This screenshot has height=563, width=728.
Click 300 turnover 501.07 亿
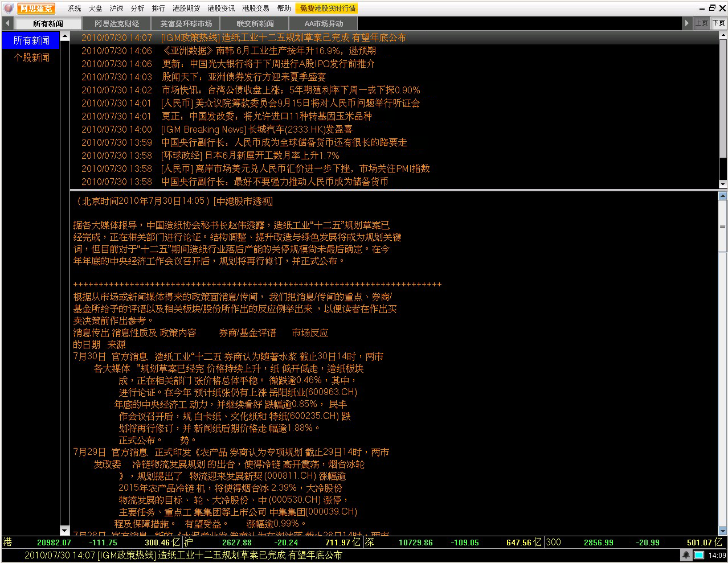(705, 543)
